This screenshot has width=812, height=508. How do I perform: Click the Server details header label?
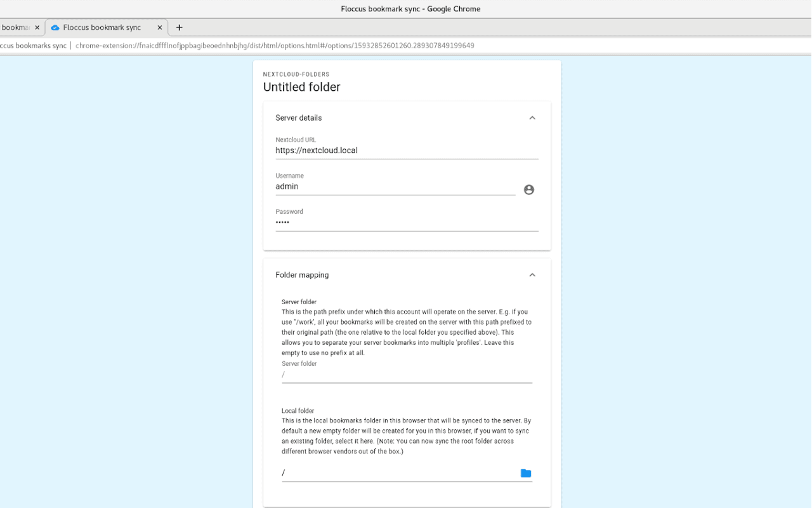pos(299,118)
